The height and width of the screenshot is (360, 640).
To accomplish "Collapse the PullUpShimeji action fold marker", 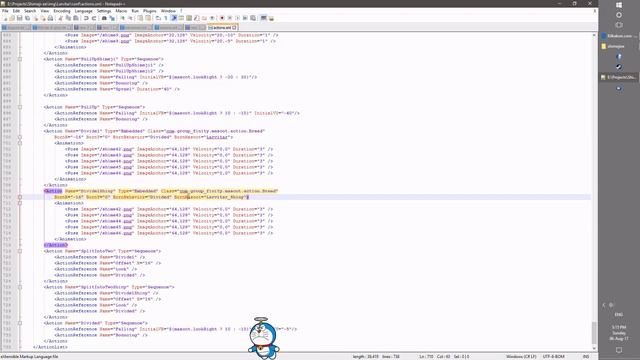I will pos(20,59).
